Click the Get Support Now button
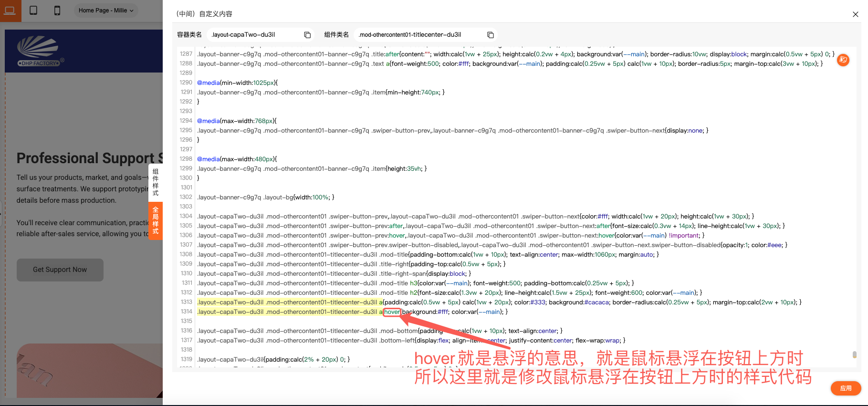 click(x=60, y=270)
